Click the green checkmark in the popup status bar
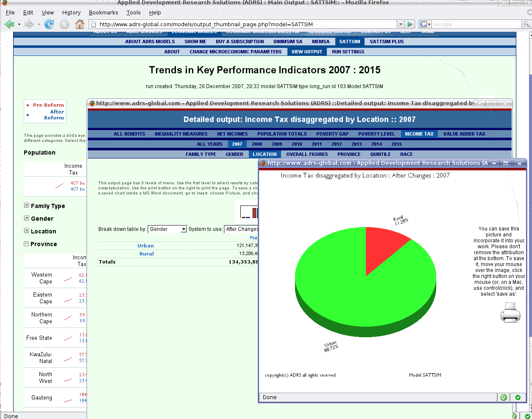 pos(503,397)
